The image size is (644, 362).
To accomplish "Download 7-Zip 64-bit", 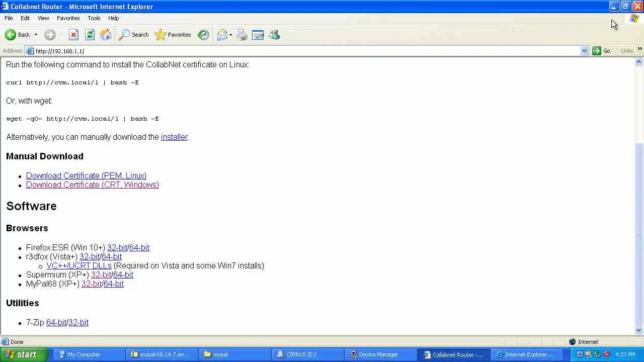I will (56, 322).
